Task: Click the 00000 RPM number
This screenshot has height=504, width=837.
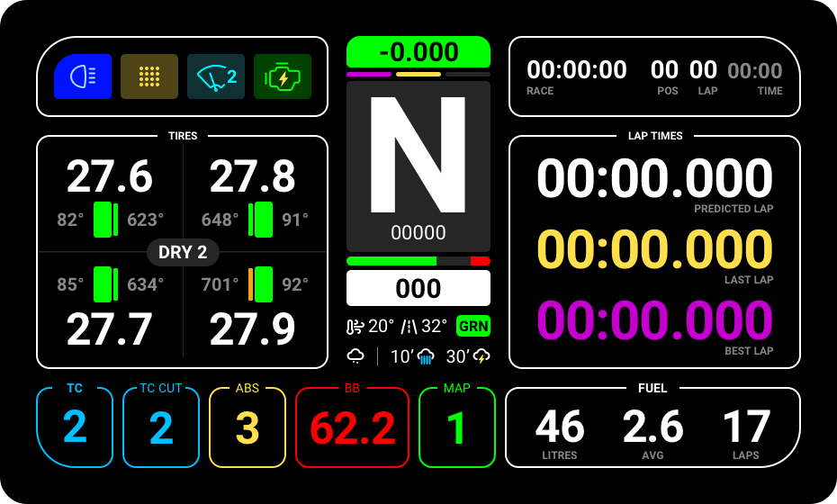Action: click(418, 233)
